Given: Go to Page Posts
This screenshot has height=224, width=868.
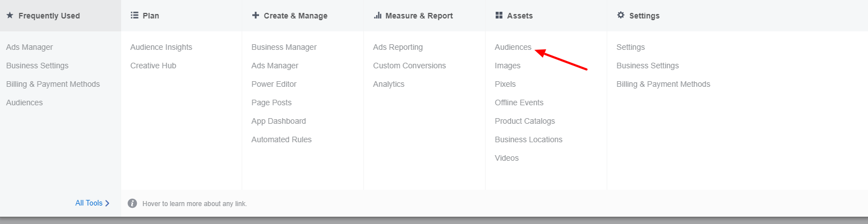Looking at the screenshot, I should coord(272,103).
